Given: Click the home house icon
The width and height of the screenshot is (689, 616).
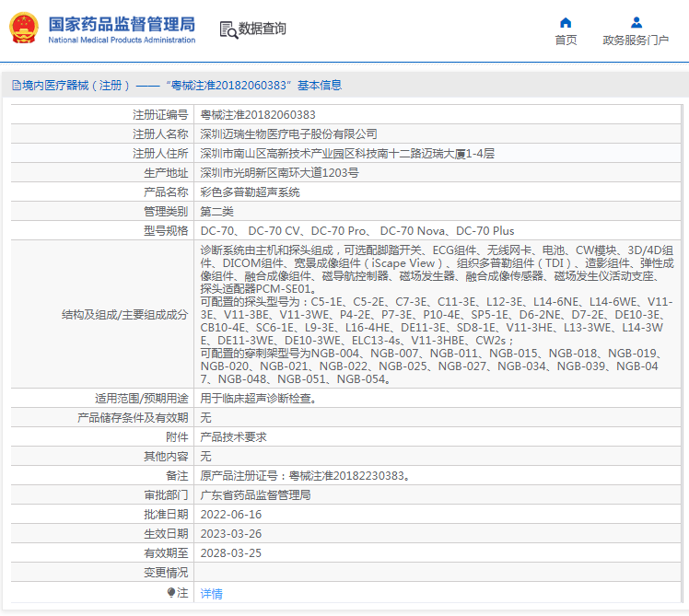Looking at the screenshot, I should [x=566, y=22].
